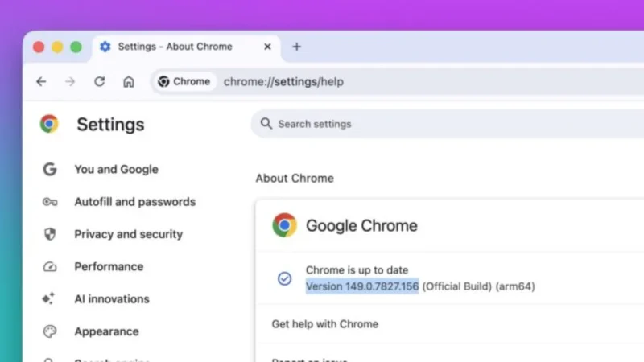Open Get help with Chrome

pyautogui.click(x=450, y=324)
